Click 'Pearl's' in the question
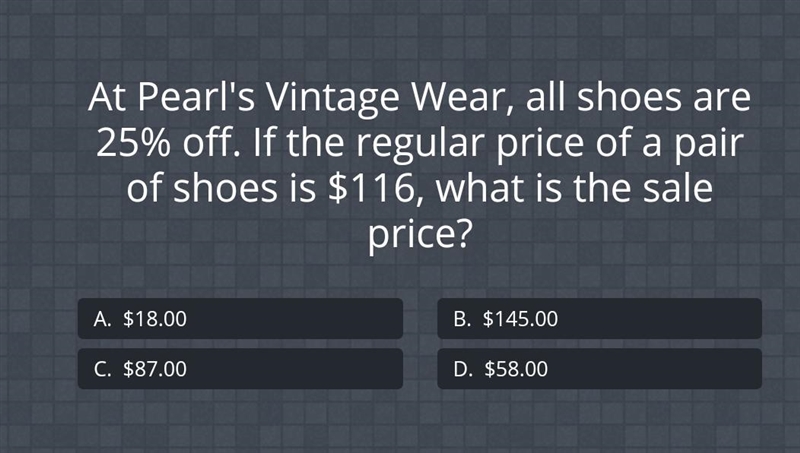 (x=196, y=97)
